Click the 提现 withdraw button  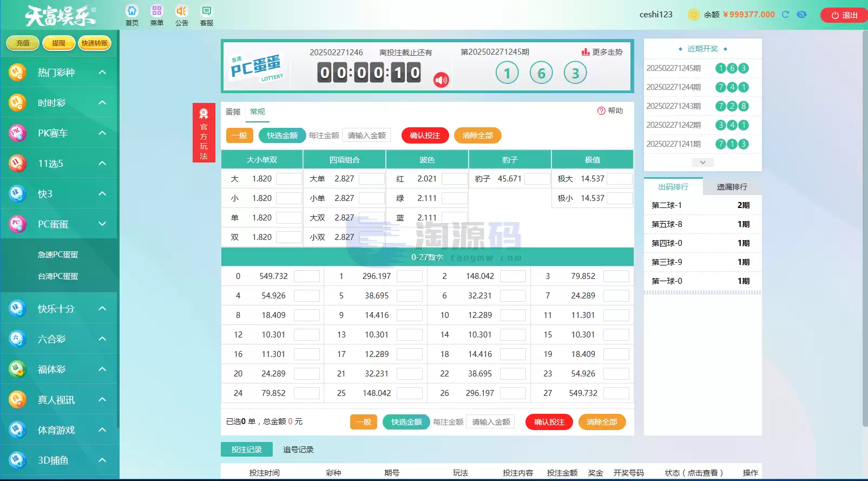click(58, 43)
